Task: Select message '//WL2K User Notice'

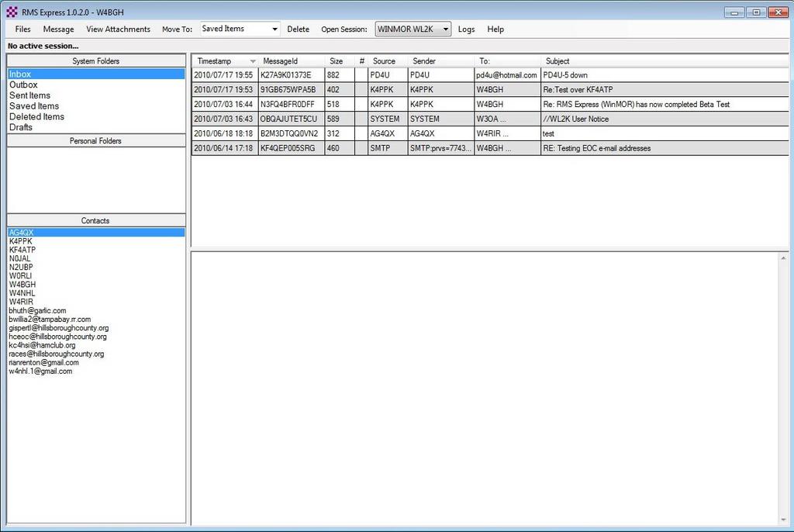Action: point(490,119)
